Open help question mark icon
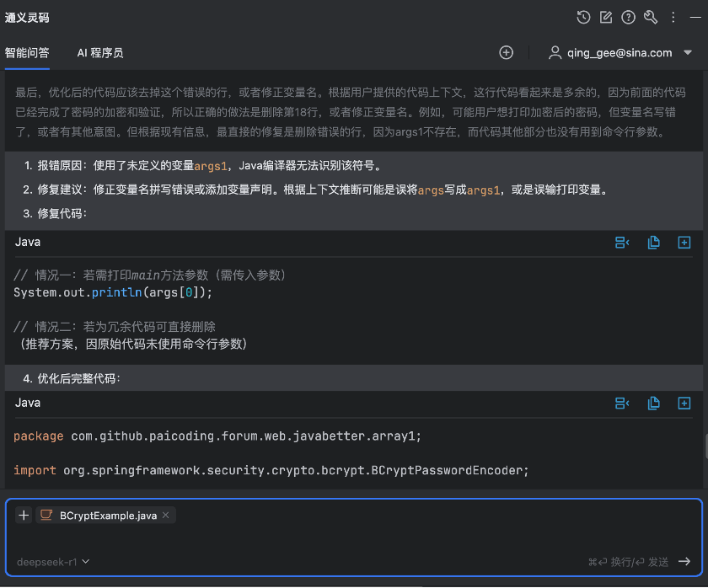 tap(628, 18)
